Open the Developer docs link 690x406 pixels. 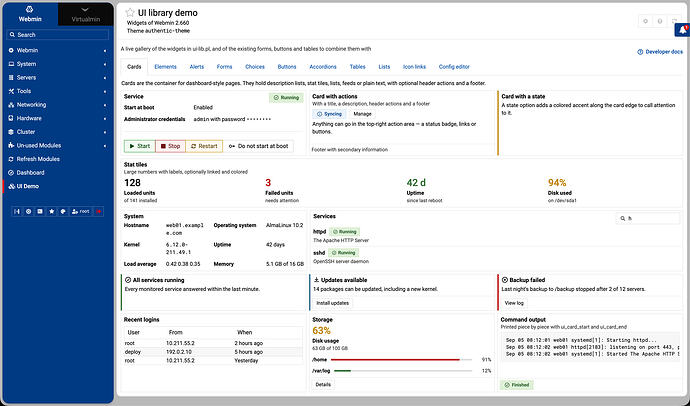point(660,52)
